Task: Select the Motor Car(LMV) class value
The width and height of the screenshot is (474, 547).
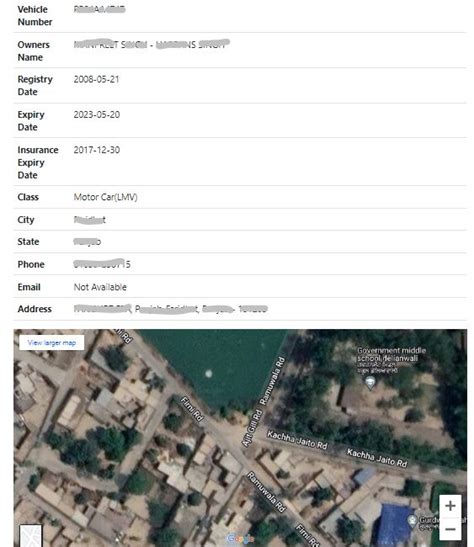Action: click(x=105, y=197)
